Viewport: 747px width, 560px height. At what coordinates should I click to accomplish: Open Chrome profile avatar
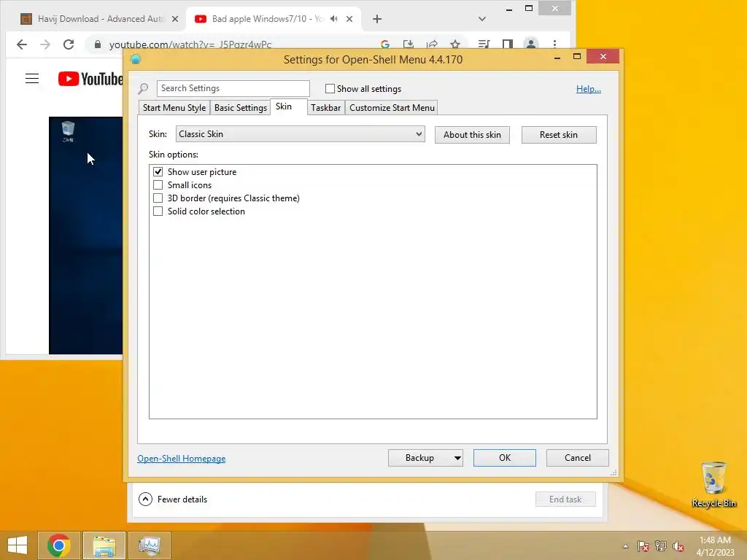click(x=531, y=44)
